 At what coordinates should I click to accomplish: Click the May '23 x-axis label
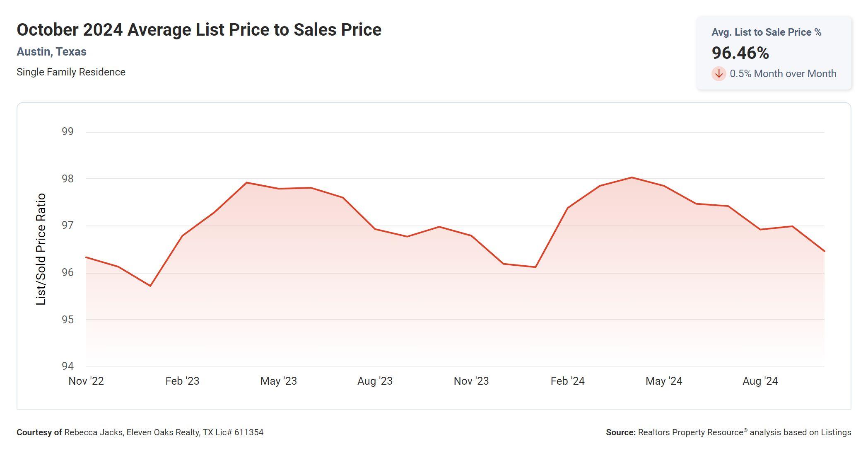tap(279, 381)
